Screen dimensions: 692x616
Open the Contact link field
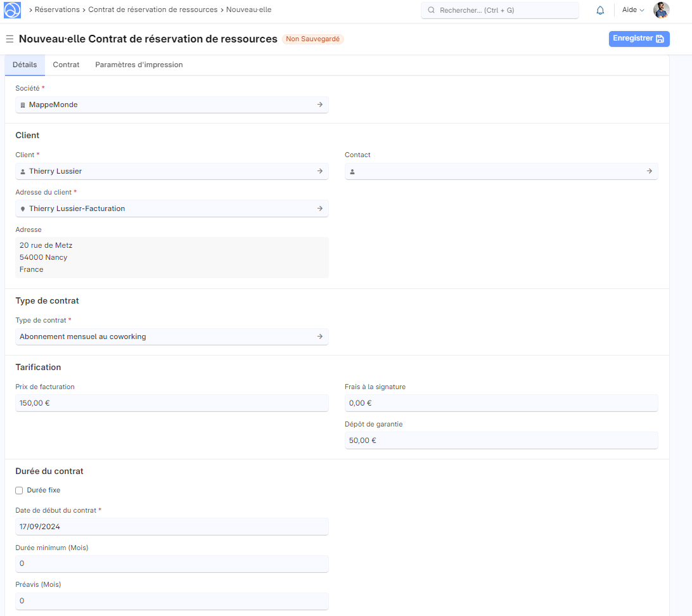tap(494, 171)
